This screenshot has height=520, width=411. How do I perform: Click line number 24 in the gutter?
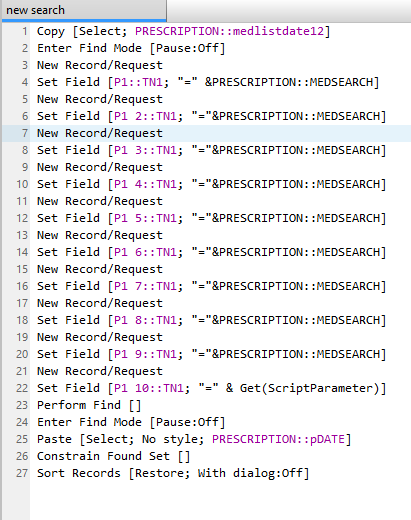22,422
